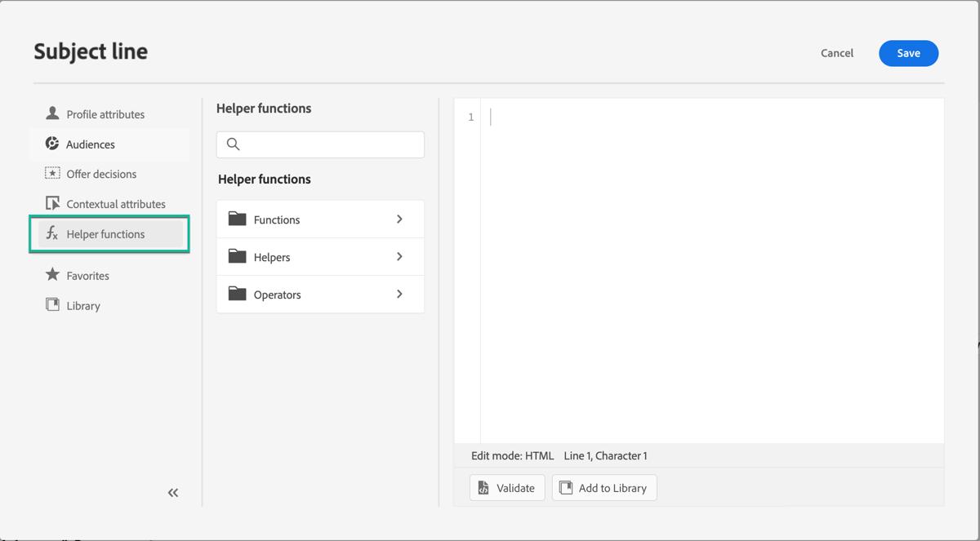Save the subject line

(908, 52)
